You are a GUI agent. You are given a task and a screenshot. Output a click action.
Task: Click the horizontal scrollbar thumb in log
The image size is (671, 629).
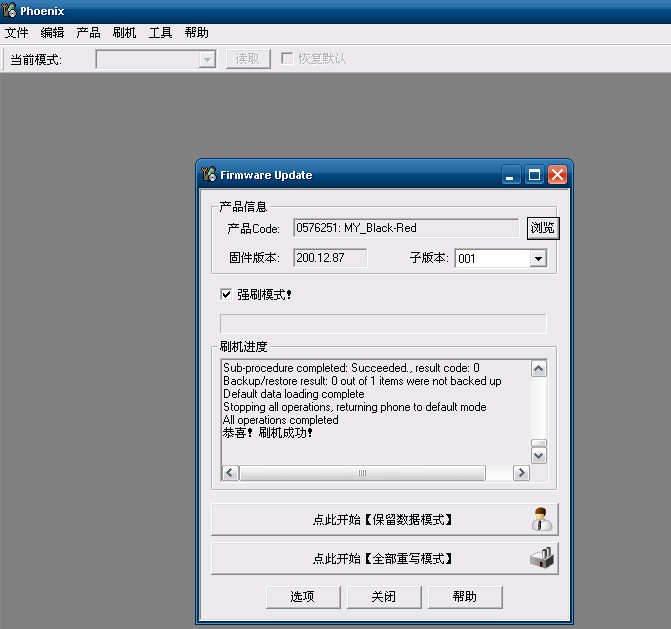point(362,473)
